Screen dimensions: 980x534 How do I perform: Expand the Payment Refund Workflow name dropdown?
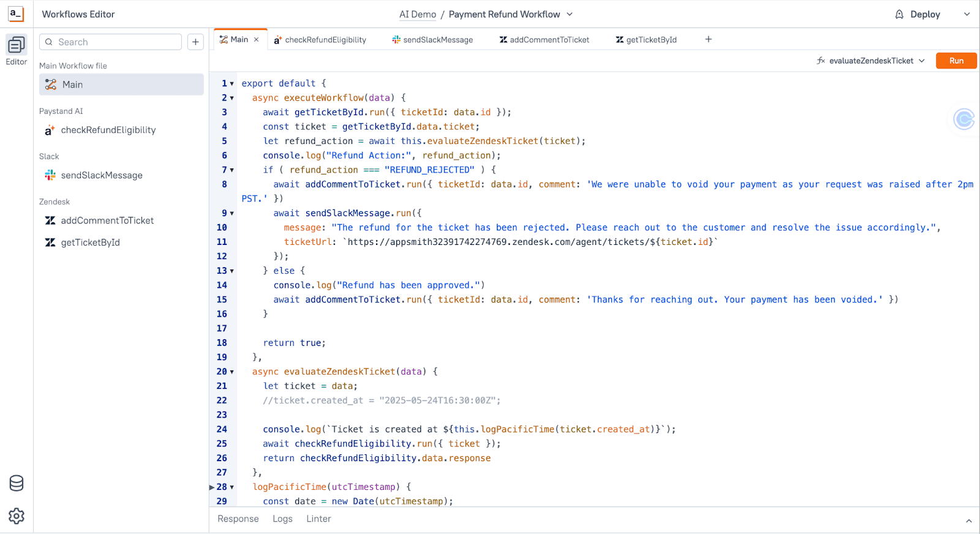(570, 14)
